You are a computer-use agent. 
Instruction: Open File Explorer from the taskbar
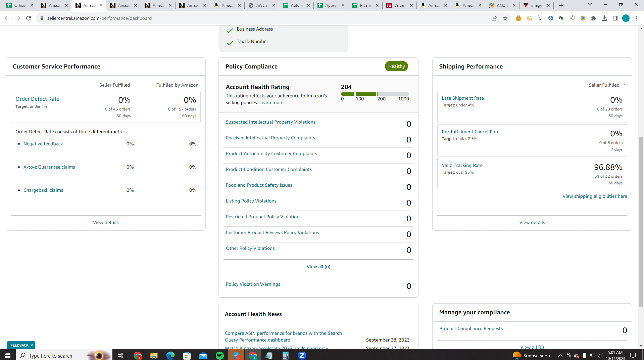point(154,355)
